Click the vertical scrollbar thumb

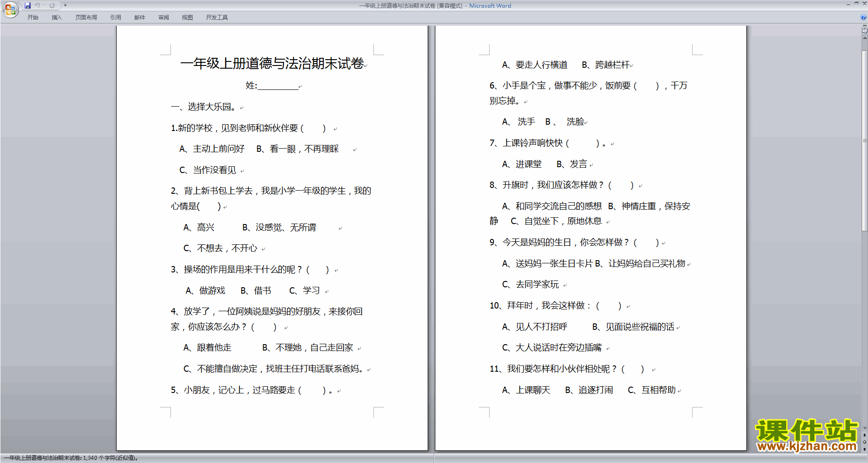(x=864, y=141)
